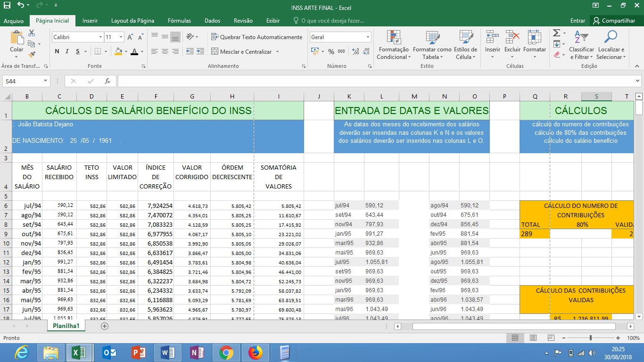Screen dimensions: 644x362
Task: Add a new sheet with plus icon
Action: click(x=105, y=326)
